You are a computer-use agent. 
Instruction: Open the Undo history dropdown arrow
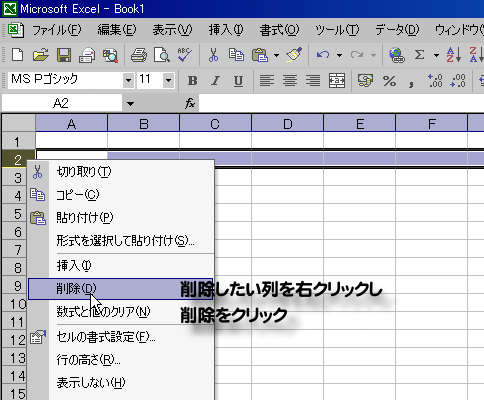339,55
